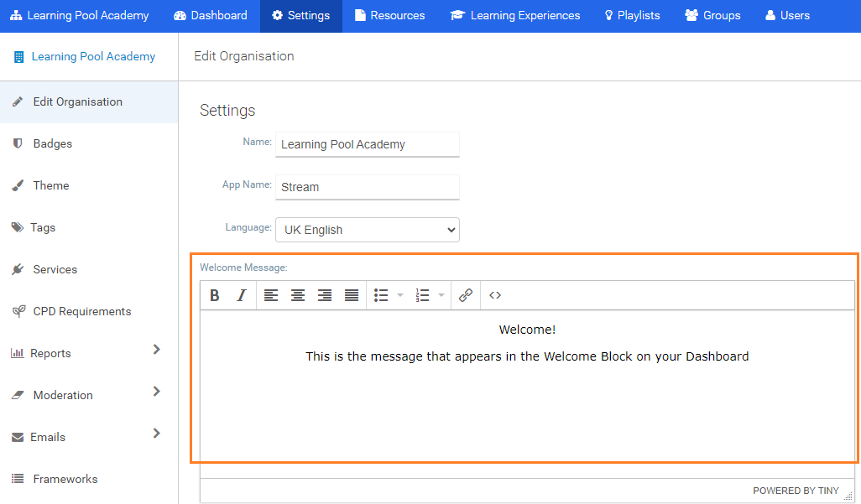
Task: Open the Language dropdown showing UK English
Action: (x=368, y=230)
